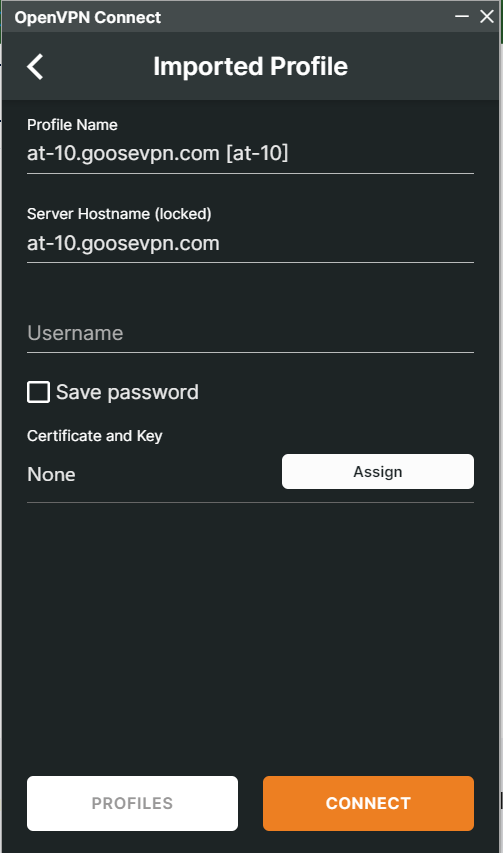Click the None certificate value

coord(52,474)
